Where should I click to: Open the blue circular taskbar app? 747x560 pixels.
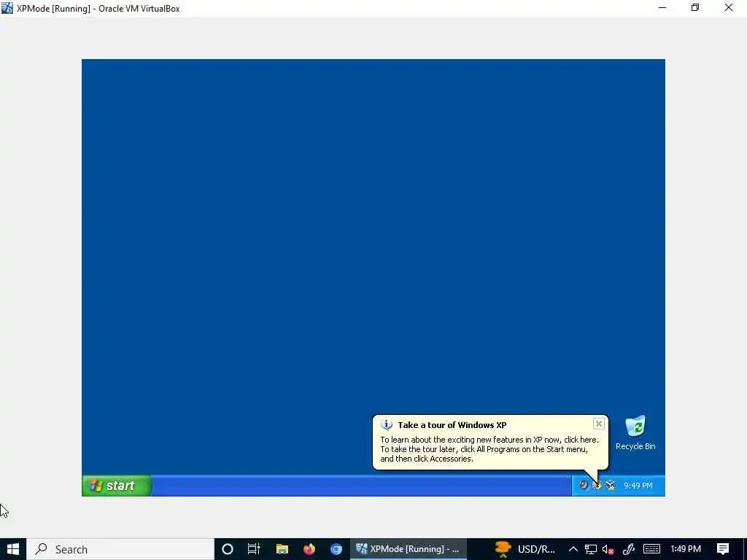[336, 549]
